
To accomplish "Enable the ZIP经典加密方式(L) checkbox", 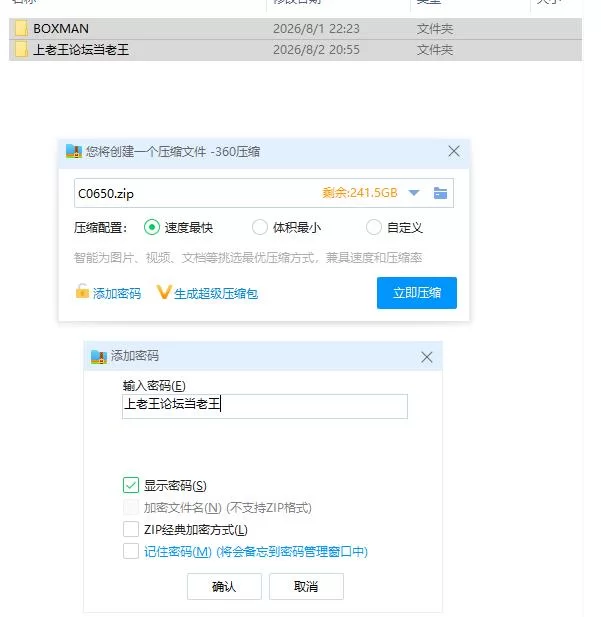I will click(131, 529).
